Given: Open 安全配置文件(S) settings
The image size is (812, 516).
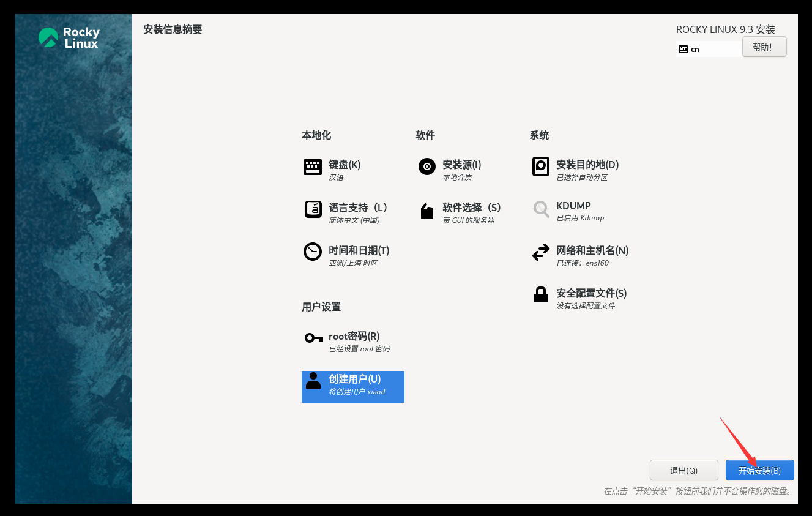Looking at the screenshot, I should 592,293.
